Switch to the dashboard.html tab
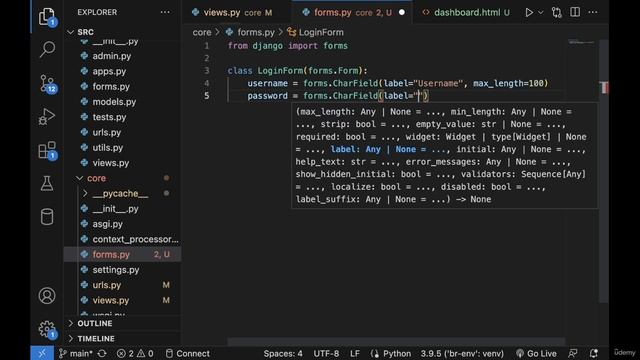 pyautogui.click(x=465, y=13)
